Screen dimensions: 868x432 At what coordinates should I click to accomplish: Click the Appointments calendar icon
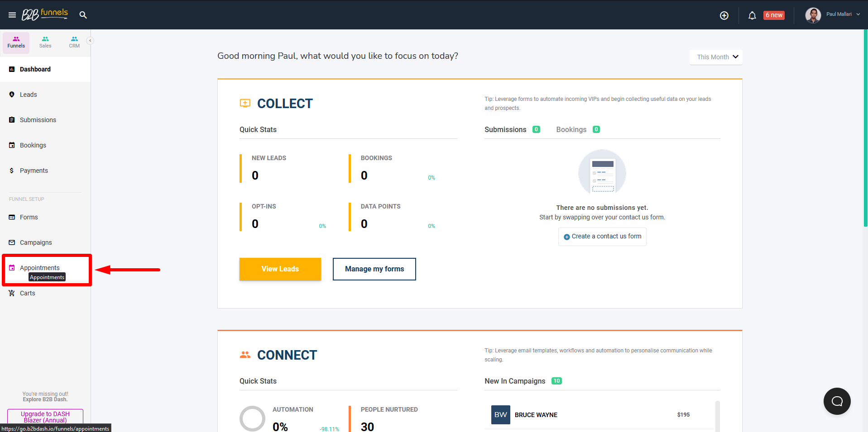coord(12,268)
